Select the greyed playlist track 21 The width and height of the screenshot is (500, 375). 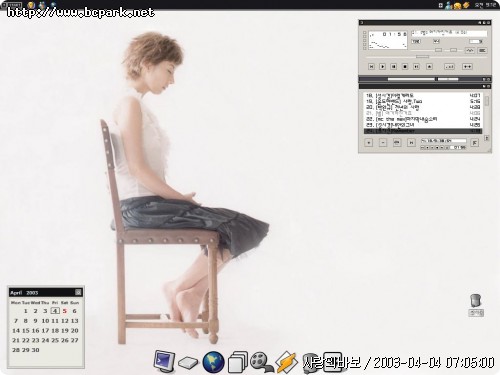tap(423, 113)
